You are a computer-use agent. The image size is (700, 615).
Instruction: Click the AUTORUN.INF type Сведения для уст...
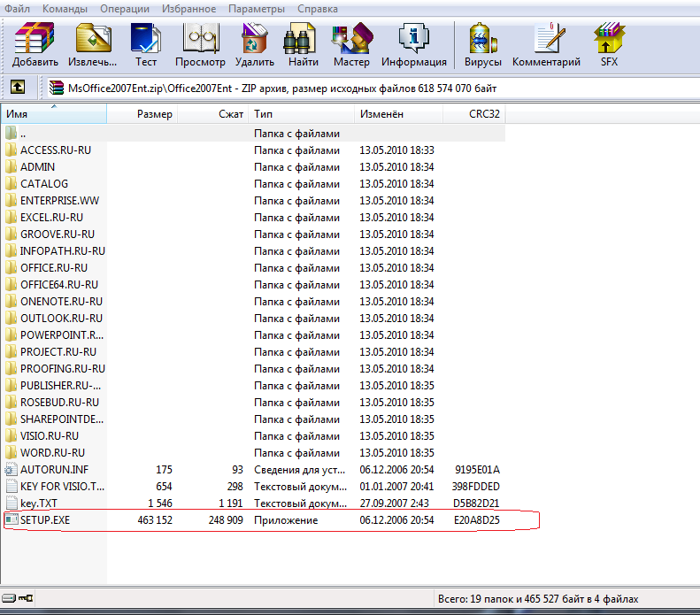pos(299,470)
